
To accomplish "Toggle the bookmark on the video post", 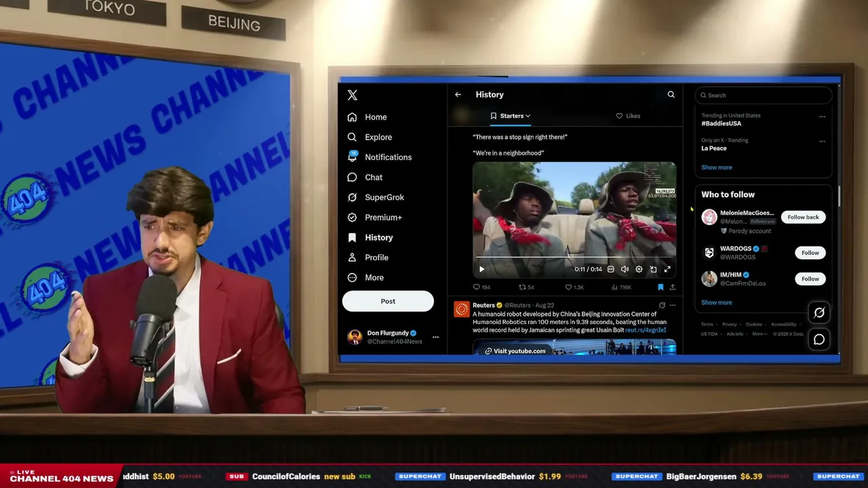I will point(660,287).
